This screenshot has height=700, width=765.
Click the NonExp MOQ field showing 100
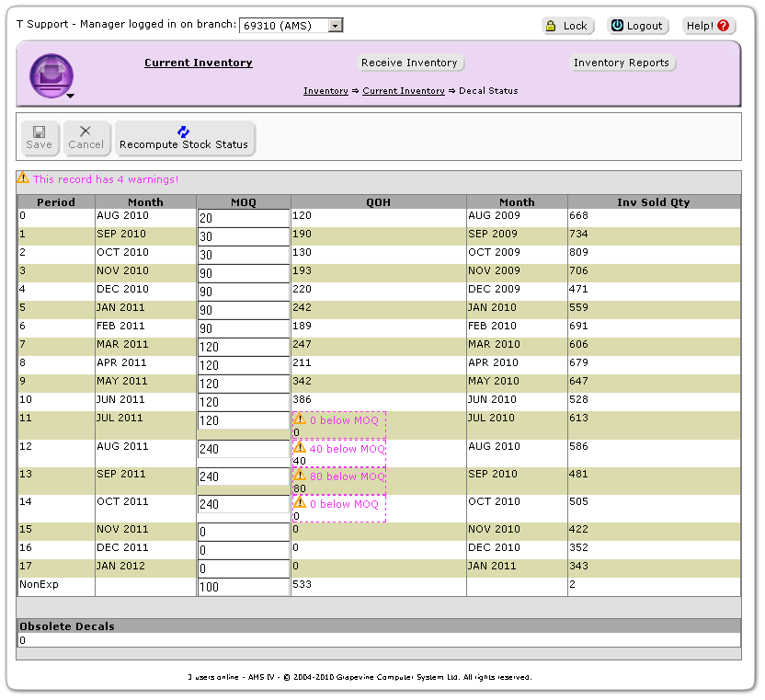[x=243, y=587]
